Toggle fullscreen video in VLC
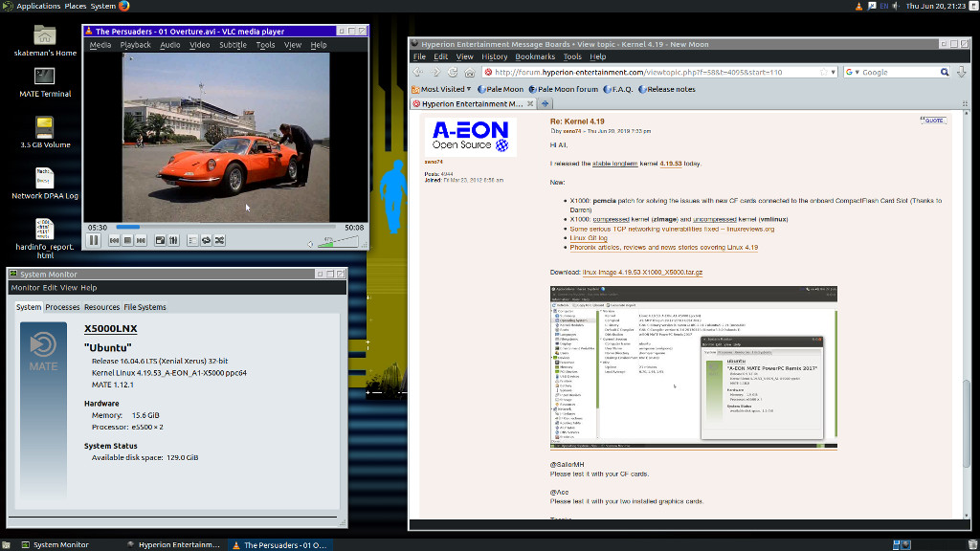 pyautogui.click(x=160, y=240)
